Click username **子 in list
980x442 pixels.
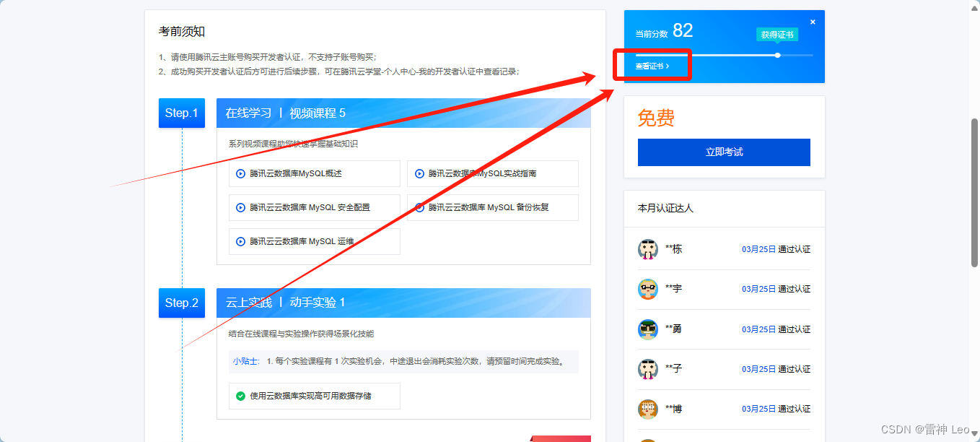673,369
